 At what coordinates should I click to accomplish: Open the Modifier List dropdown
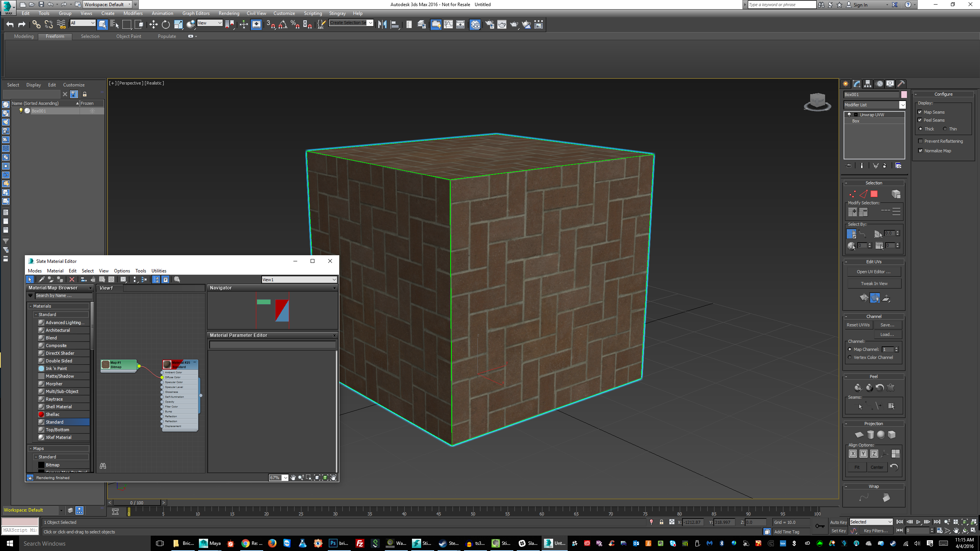(874, 105)
